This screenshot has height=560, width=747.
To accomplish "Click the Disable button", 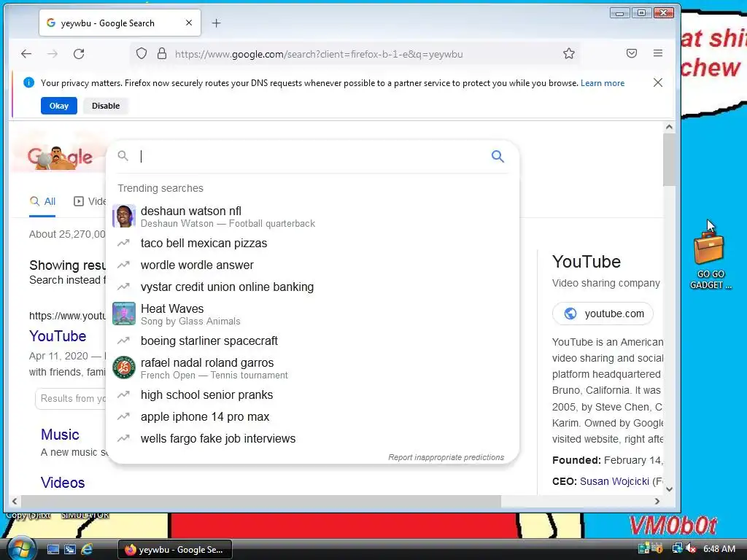I will coord(106,106).
